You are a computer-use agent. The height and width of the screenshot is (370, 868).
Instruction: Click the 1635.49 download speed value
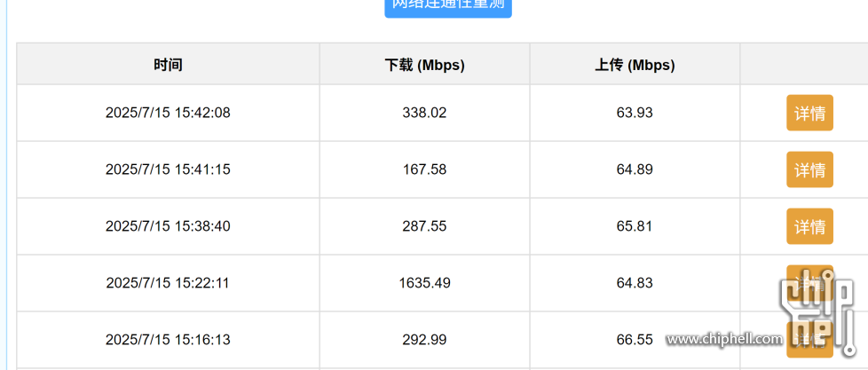click(424, 283)
